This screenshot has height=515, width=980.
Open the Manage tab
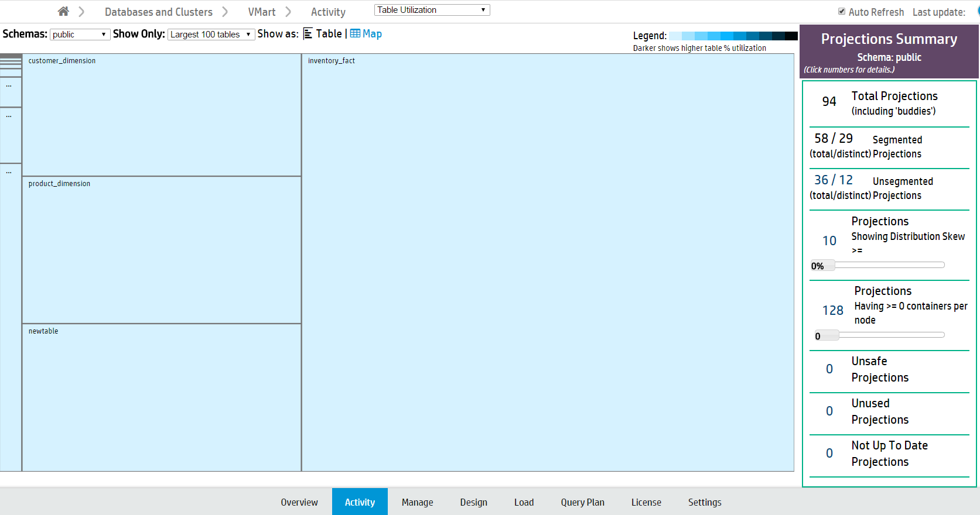[417, 502]
